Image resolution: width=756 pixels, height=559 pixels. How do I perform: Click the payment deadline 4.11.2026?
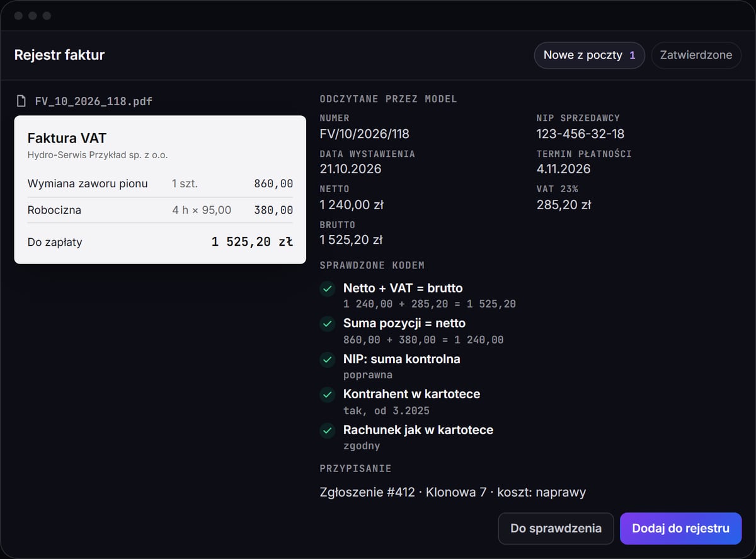[x=564, y=169]
